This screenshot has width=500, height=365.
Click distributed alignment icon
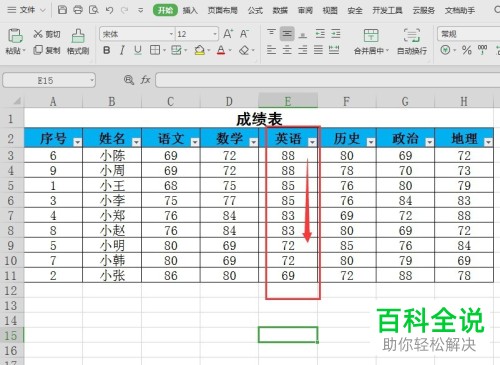click(x=334, y=50)
